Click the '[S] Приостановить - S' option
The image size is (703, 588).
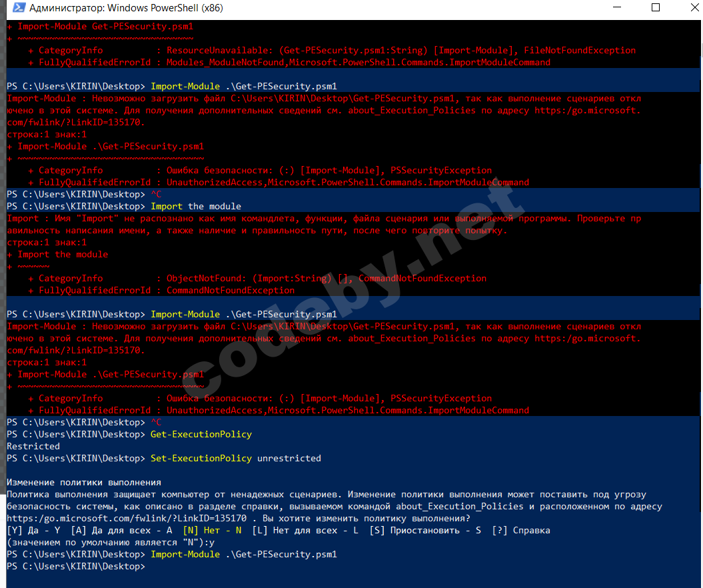point(426,531)
